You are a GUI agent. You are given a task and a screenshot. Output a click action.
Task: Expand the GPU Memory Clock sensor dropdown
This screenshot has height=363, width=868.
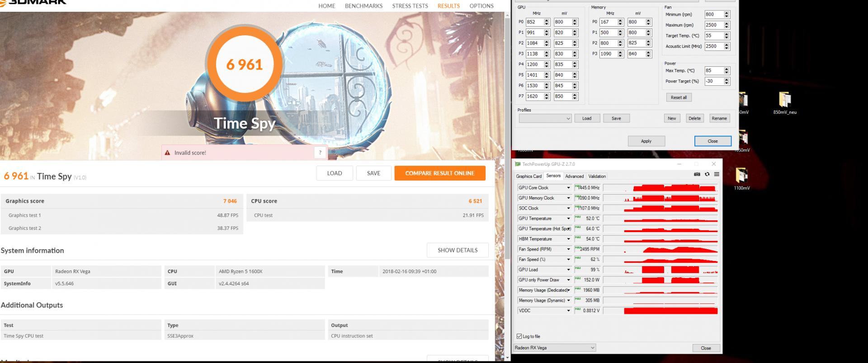pos(568,198)
